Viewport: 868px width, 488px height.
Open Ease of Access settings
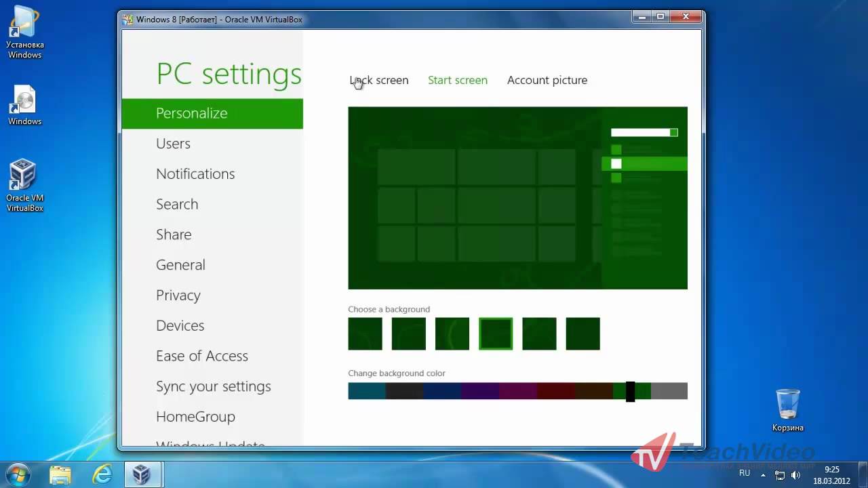(x=202, y=356)
